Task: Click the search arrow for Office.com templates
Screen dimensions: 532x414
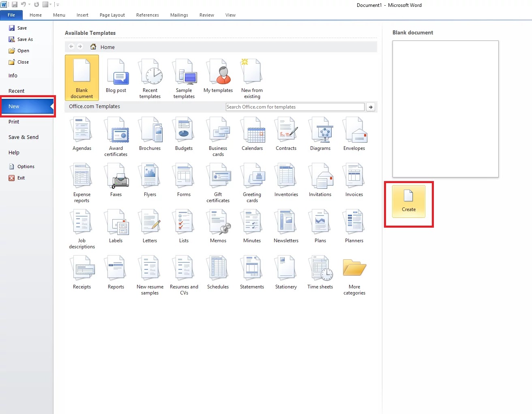Action: click(x=371, y=107)
